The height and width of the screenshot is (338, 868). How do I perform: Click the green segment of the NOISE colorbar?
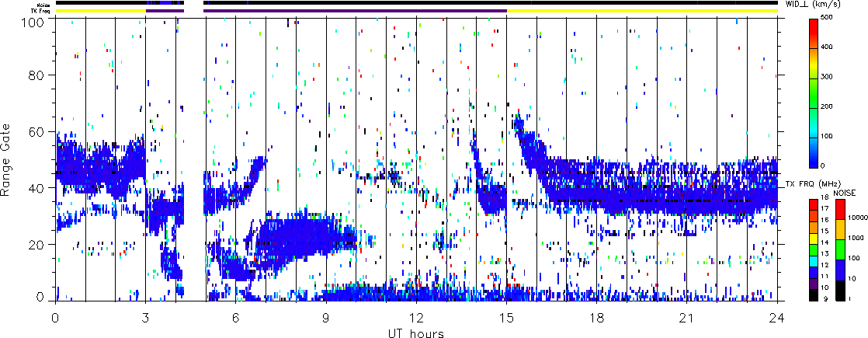click(x=840, y=249)
